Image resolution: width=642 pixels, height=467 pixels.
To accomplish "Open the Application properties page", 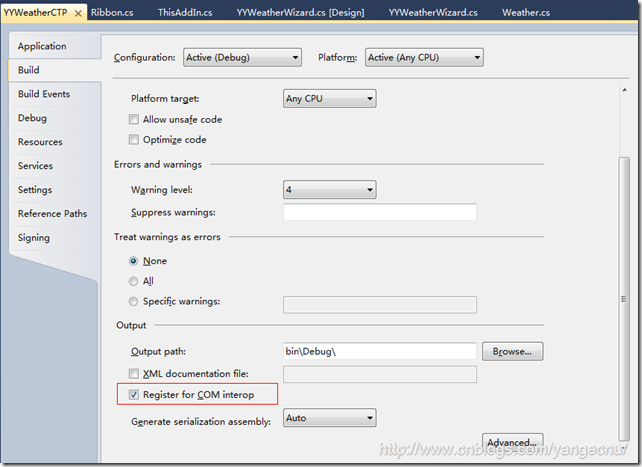I will click(54, 46).
